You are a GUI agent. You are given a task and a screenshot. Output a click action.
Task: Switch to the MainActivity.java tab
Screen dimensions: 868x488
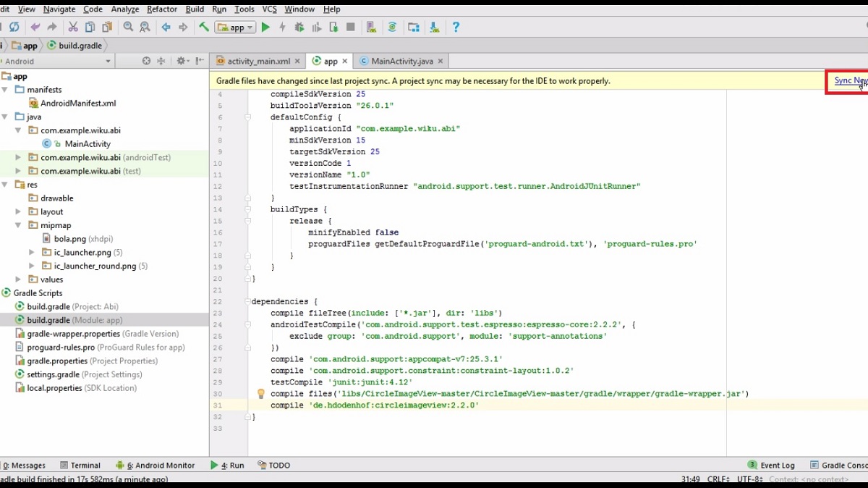tap(402, 61)
